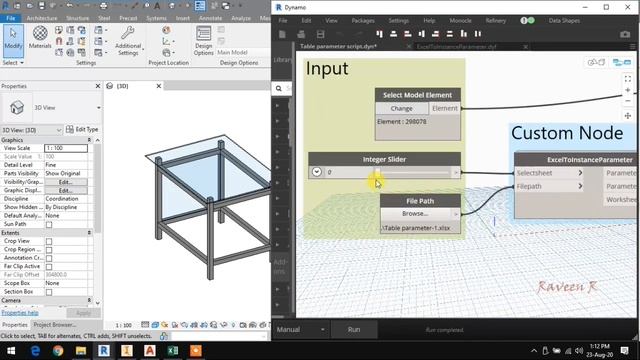
Task: Collapse the Camera properties group
Action: click(x=89, y=300)
